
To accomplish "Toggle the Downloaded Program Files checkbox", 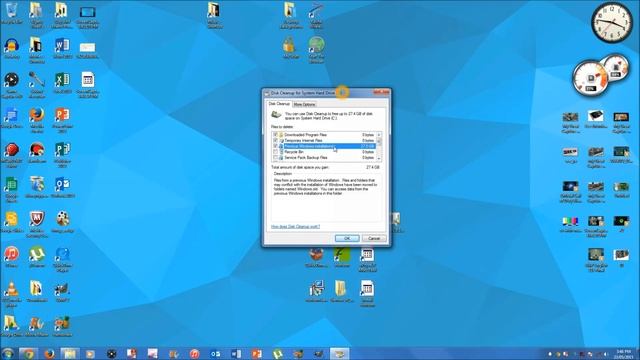I will coord(276,135).
